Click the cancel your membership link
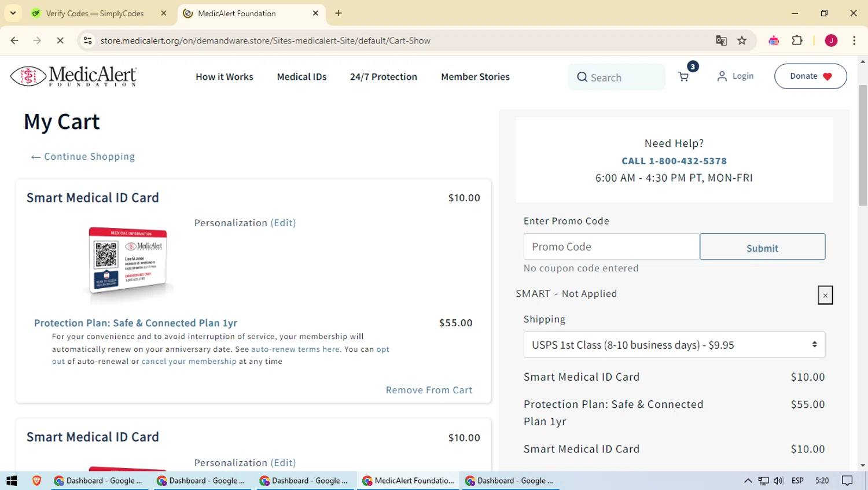Image resolution: width=868 pixels, height=490 pixels. [x=189, y=361]
